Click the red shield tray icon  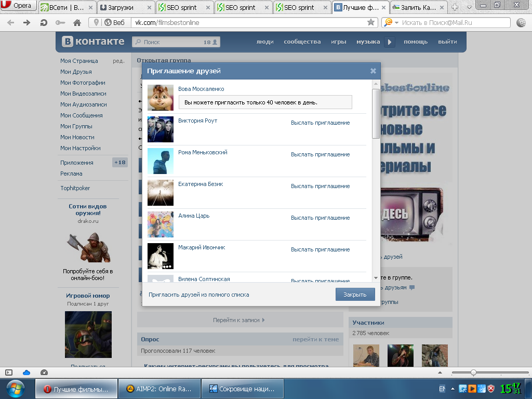click(490, 388)
